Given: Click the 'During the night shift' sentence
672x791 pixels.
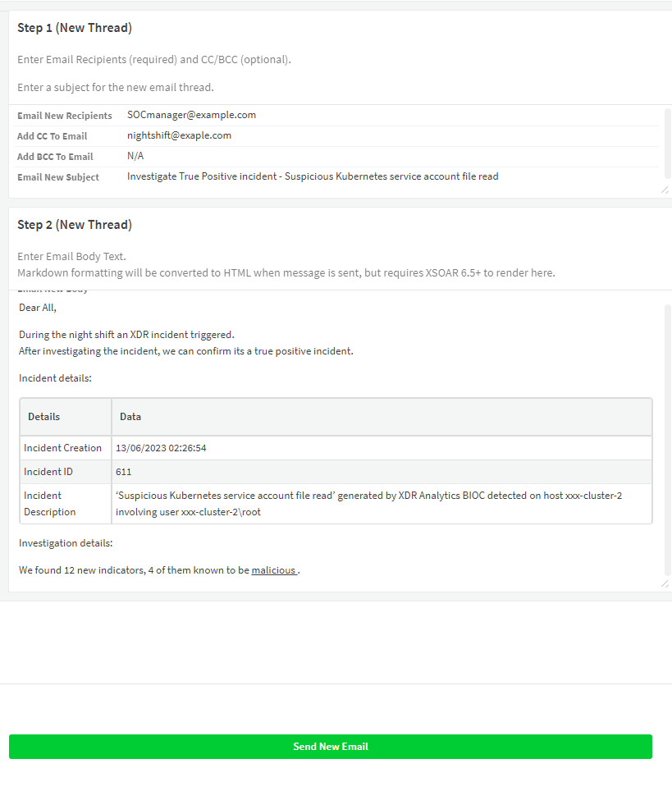Looking at the screenshot, I should click(x=126, y=335).
